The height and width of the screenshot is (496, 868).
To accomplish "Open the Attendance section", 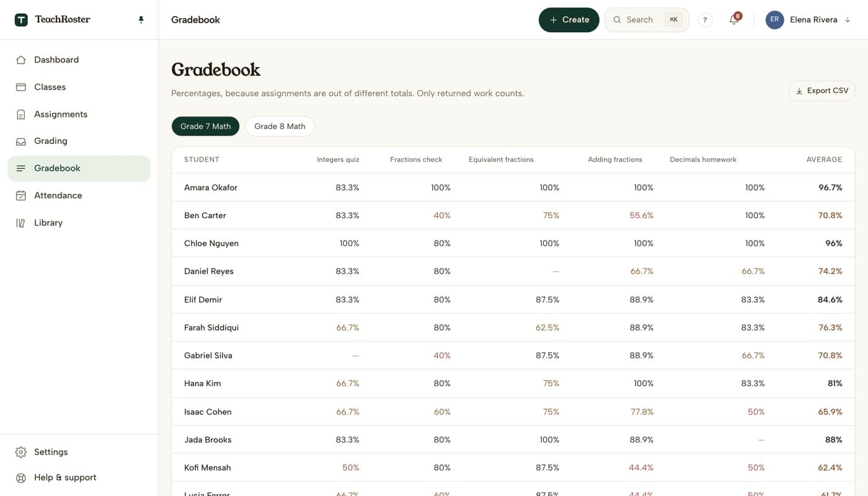I will (79, 196).
